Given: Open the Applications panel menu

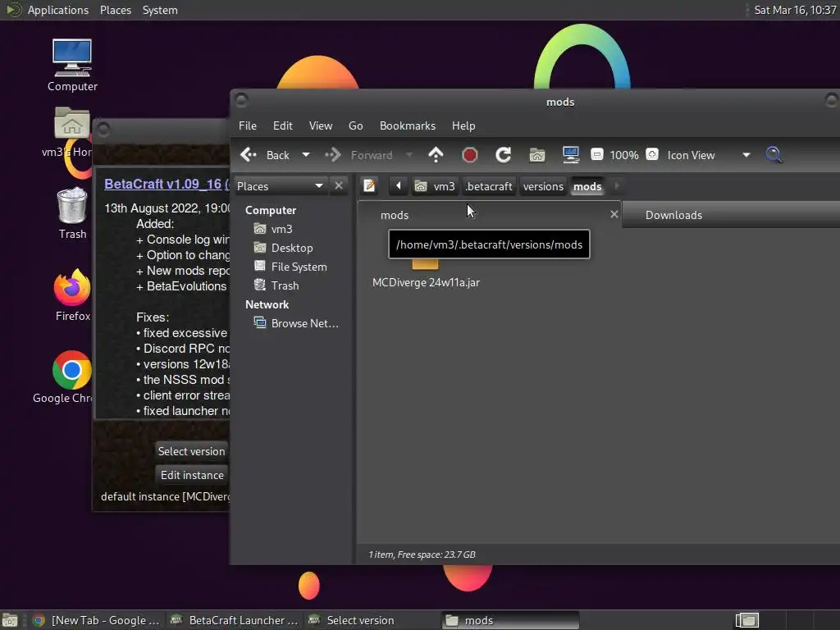Looking at the screenshot, I should (x=58, y=10).
